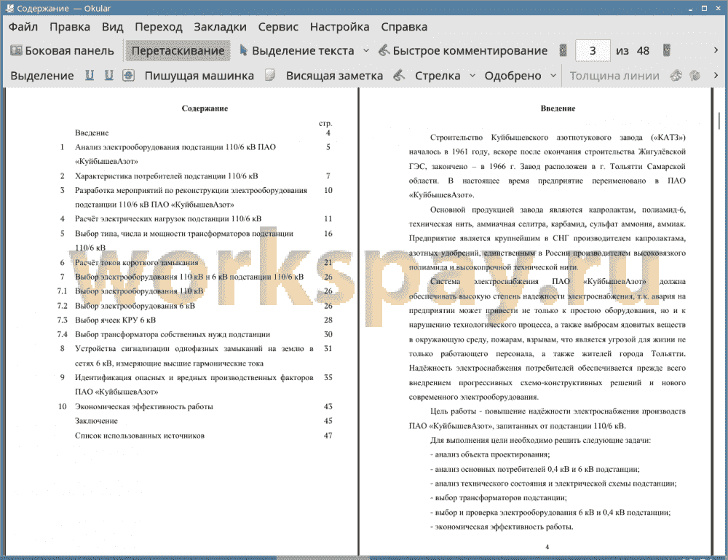The image size is (728, 560).
Task: Go to previous page using icon left of page field
Action: 563,51
